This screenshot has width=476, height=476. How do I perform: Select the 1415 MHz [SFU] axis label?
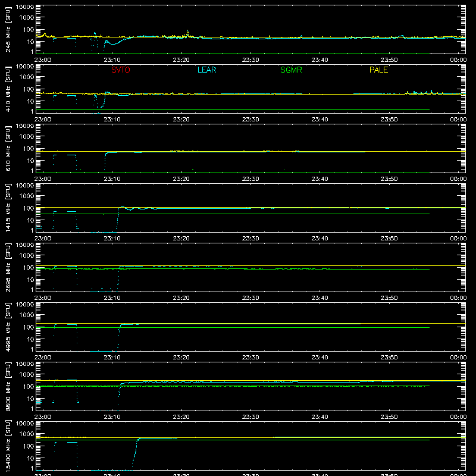point(8,208)
